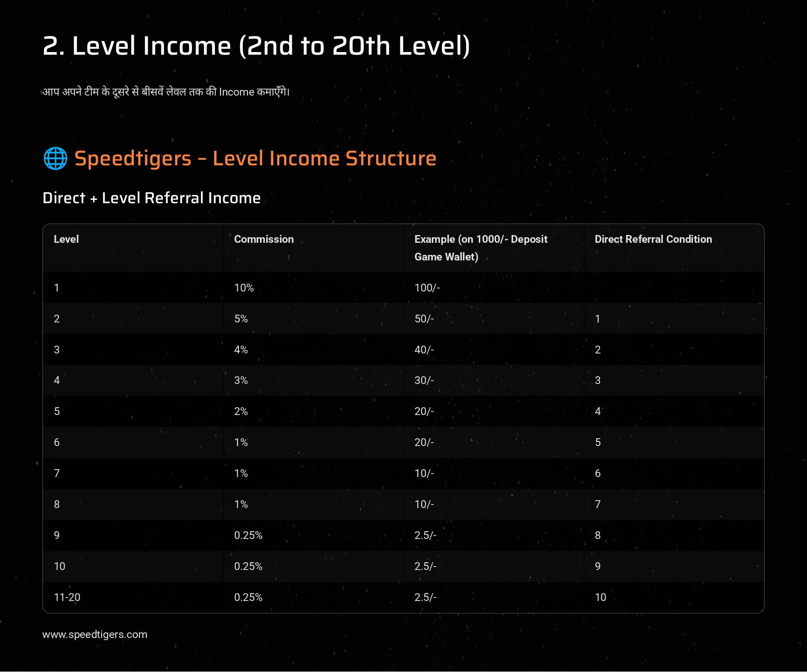The height and width of the screenshot is (672, 807).
Task: Click the 4% commission cell
Action: (x=241, y=350)
